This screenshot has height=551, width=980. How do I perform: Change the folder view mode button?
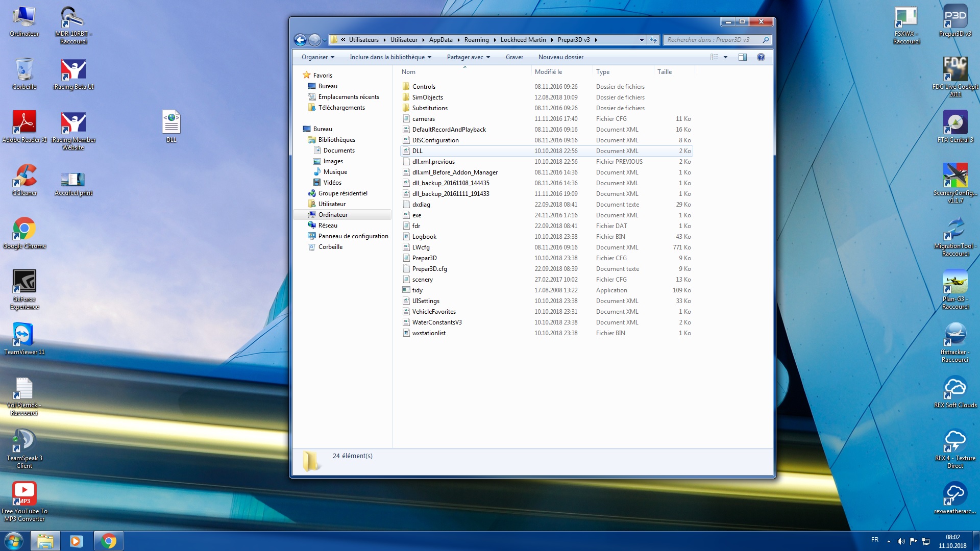[715, 57]
